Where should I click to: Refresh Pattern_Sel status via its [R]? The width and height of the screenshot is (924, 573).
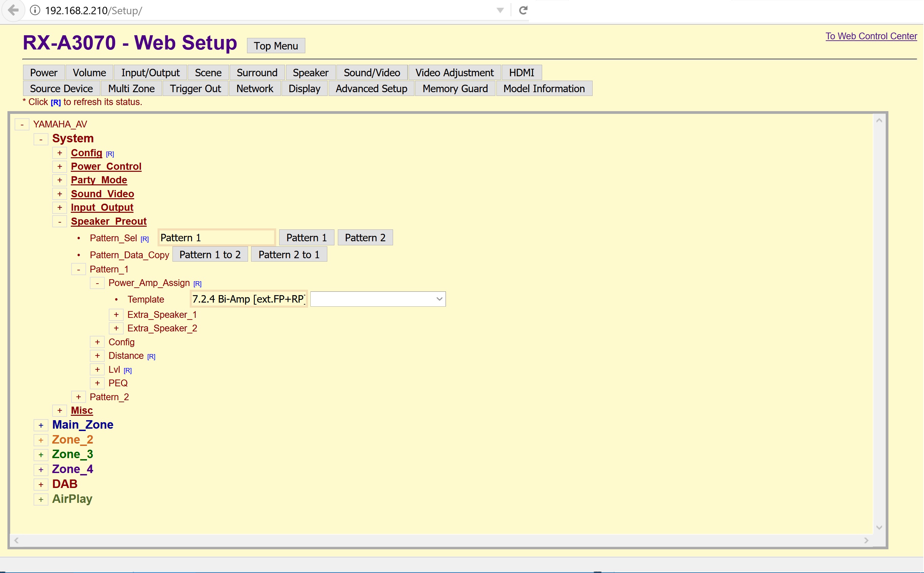pyautogui.click(x=145, y=239)
